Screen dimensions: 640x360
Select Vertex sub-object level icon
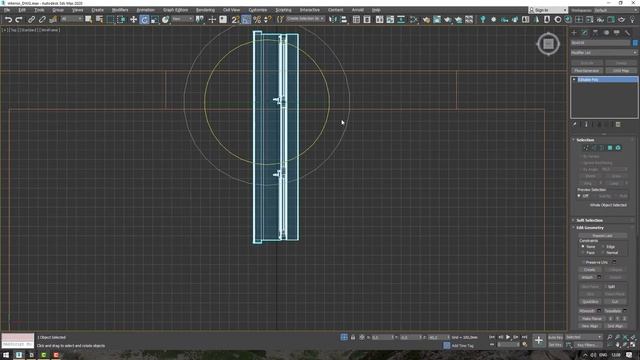click(x=586, y=148)
